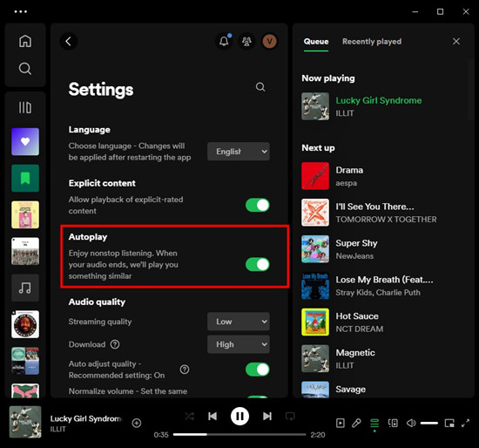479x448 pixels.
Task: Adjust the volume slider
Action: point(429,424)
